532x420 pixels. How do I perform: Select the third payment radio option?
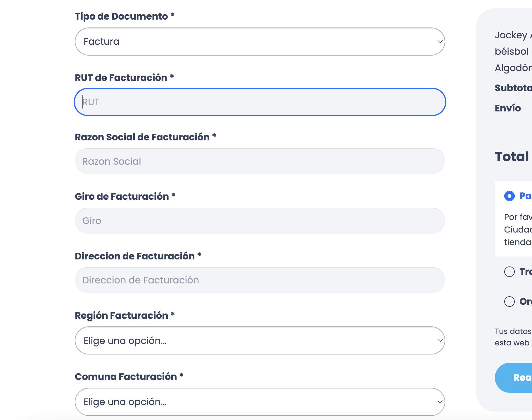point(509,301)
